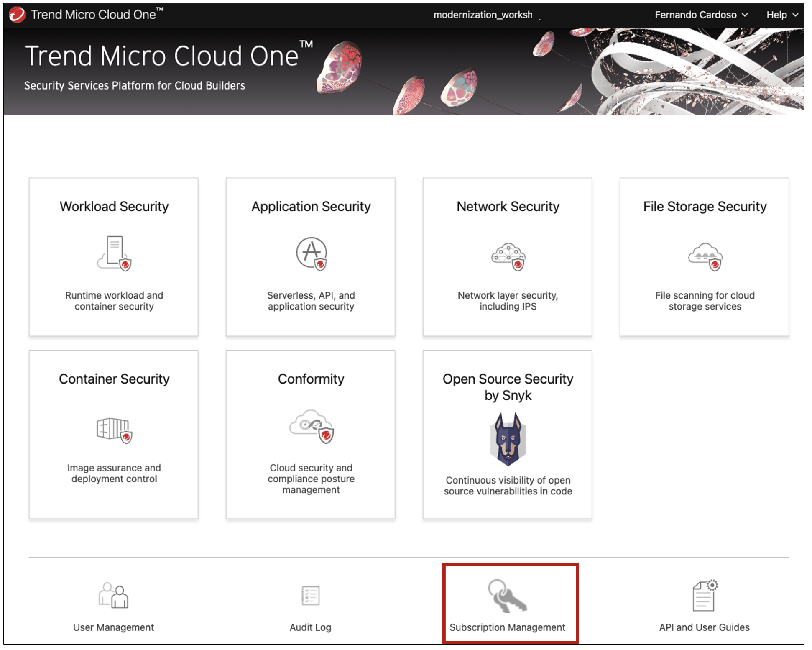Viewport: 812px width, 650px height.
Task: Expand the Fernando Cardoso user menu
Action: (701, 15)
